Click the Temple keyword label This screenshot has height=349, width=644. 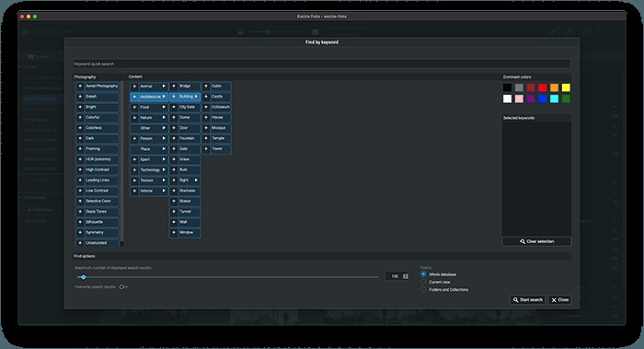point(218,138)
